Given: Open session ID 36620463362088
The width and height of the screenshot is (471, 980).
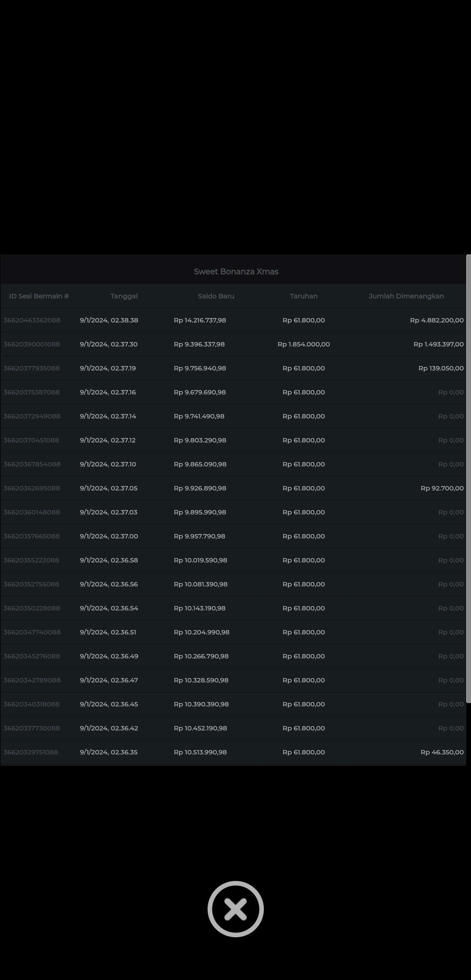Looking at the screenshot, I should (32, 320).
